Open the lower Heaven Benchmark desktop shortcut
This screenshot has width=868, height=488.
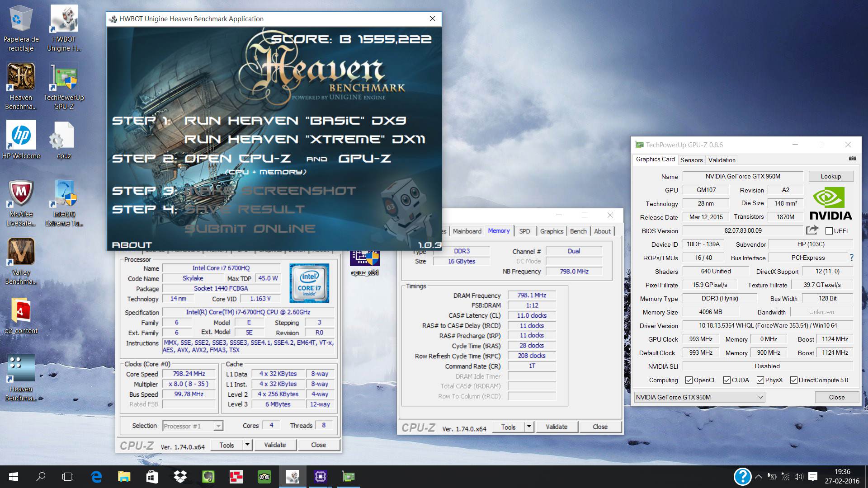[21, 378]
